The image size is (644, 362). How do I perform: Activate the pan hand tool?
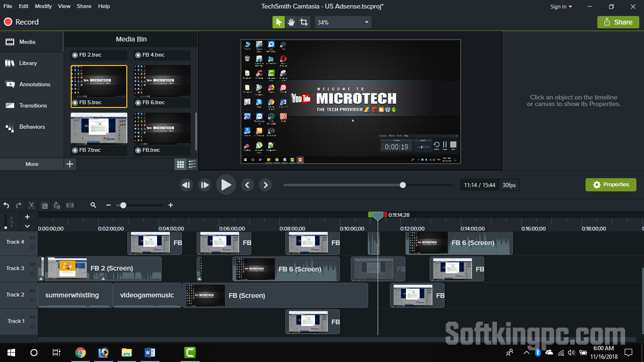coord(291,22)
